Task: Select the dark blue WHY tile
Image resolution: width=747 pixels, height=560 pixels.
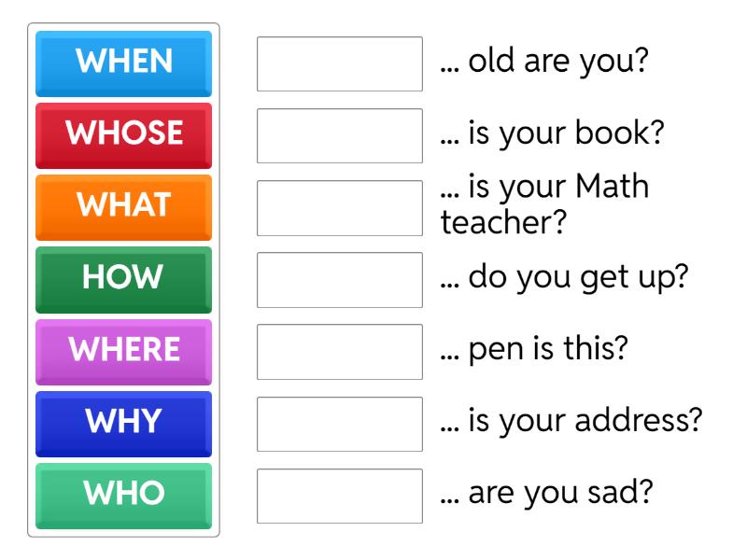Action: [x=123, y=423]
